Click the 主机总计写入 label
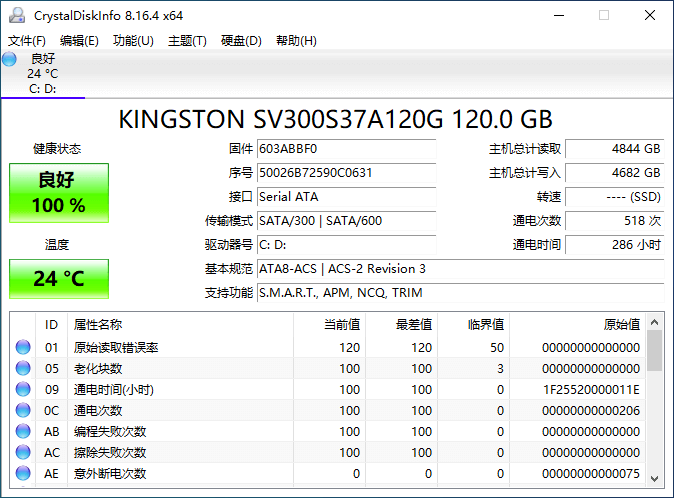The width and height of the screenshot is (674, 498). [x=525, y=173]
